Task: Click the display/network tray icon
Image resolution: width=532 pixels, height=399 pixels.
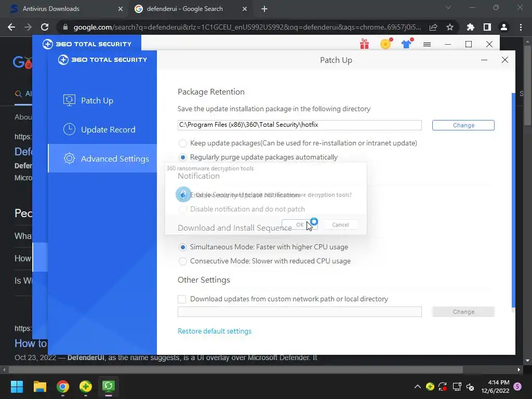Action: 457,387
